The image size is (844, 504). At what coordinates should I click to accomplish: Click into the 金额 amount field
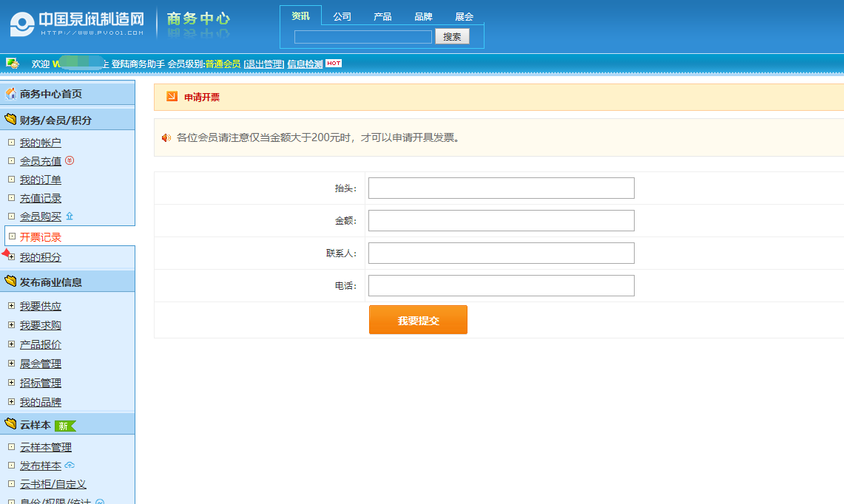pos(501,221)
